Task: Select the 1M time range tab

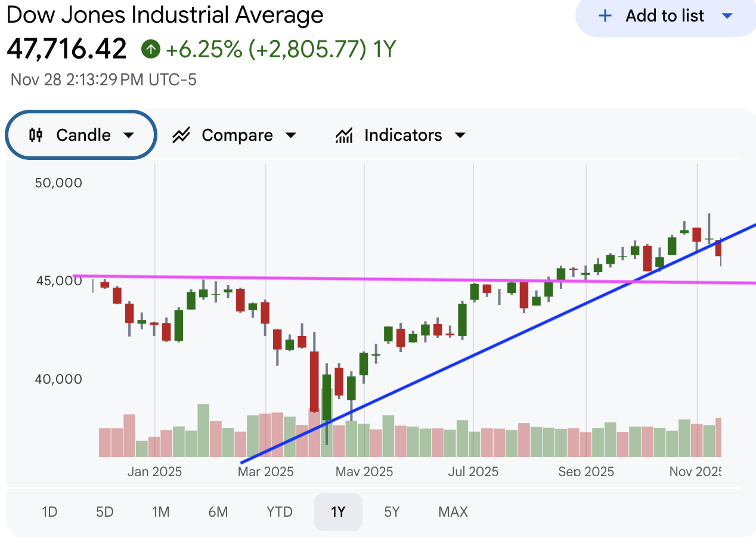Action: 160,512
